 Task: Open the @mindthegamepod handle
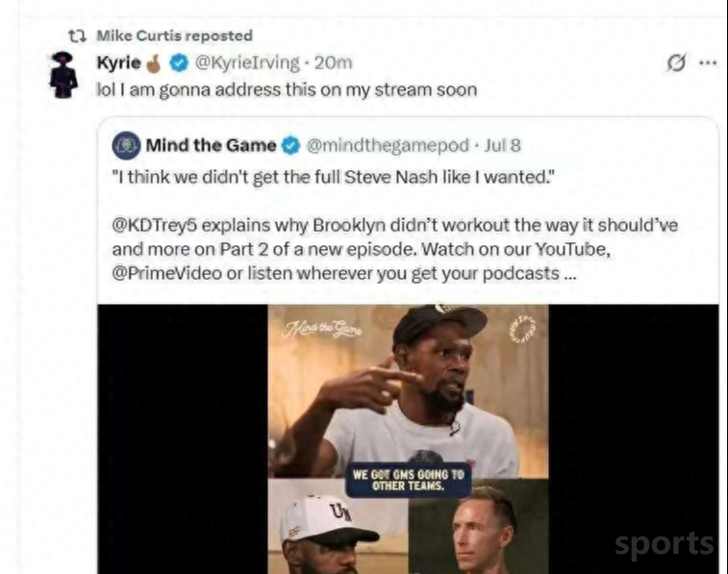(388, 146)
